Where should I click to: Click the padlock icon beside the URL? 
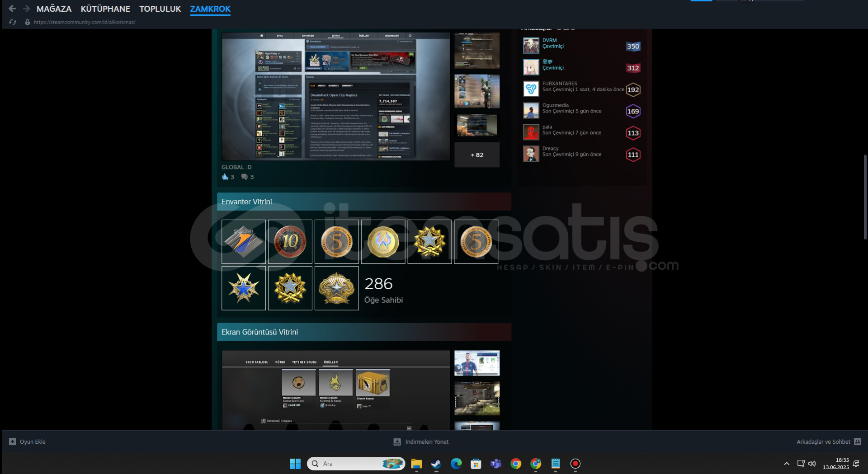(x=28, y=22)
